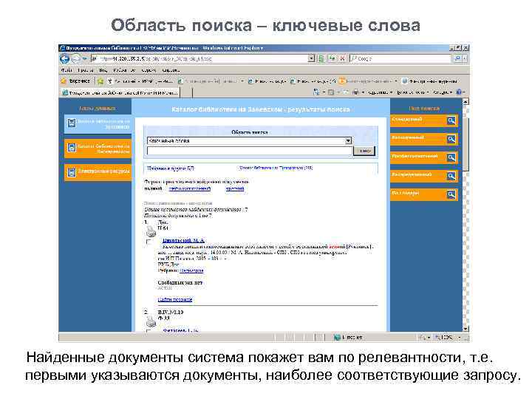Open the Правка menu

tap(85, 70)
